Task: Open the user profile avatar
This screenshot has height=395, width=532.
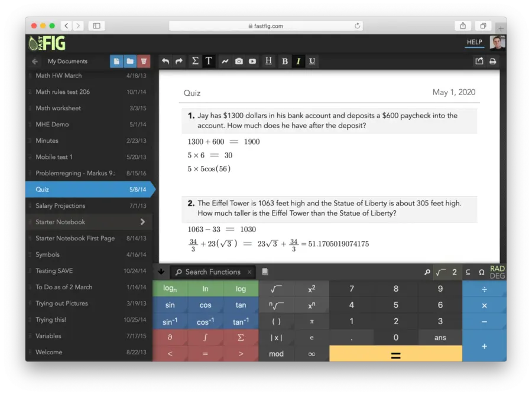Action: coord(498,43)
